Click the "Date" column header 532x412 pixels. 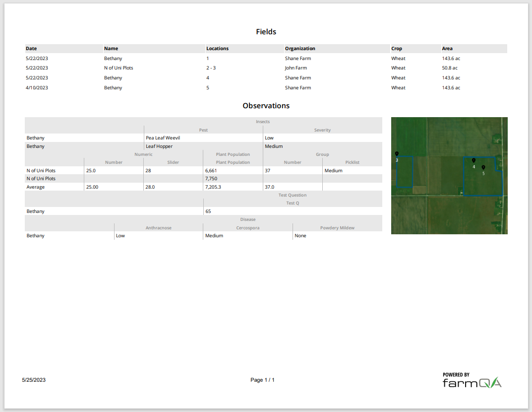click(31, 49)
